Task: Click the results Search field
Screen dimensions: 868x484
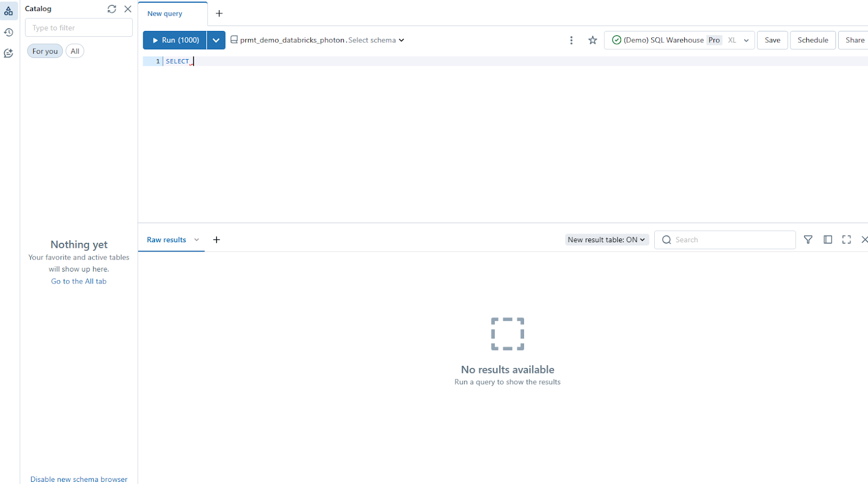Action: [725, 240]
